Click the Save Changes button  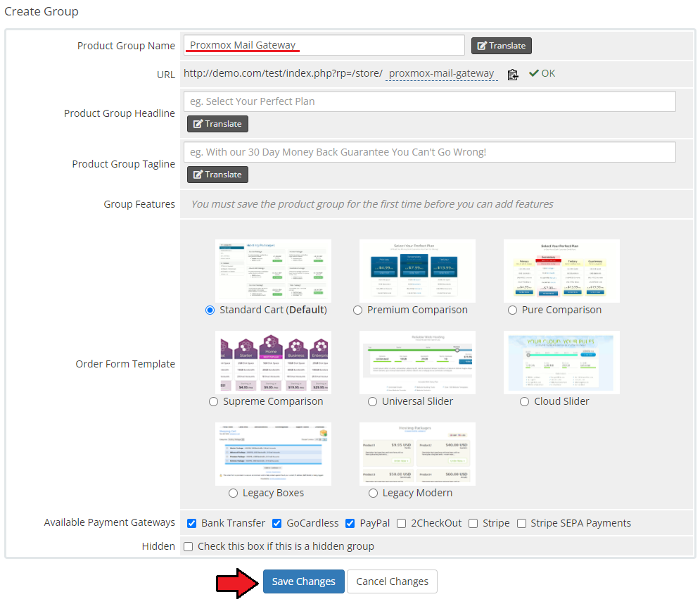(304, 581)
